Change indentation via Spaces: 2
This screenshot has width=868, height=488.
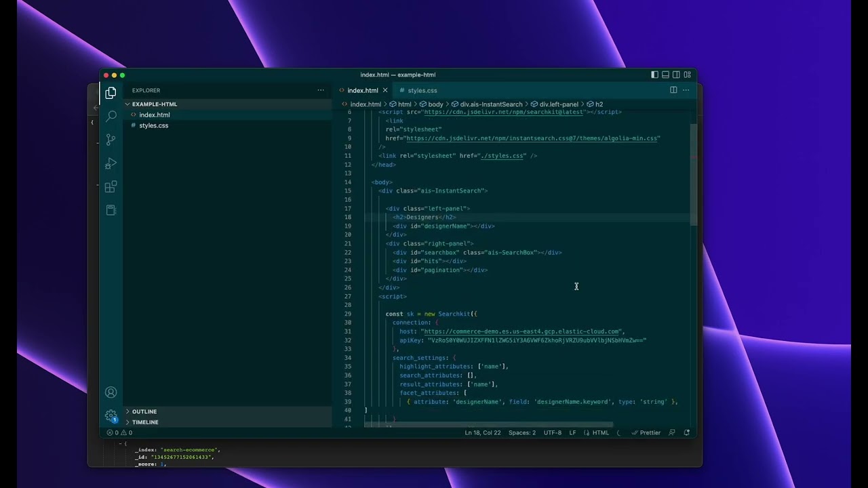pos(522,432)
